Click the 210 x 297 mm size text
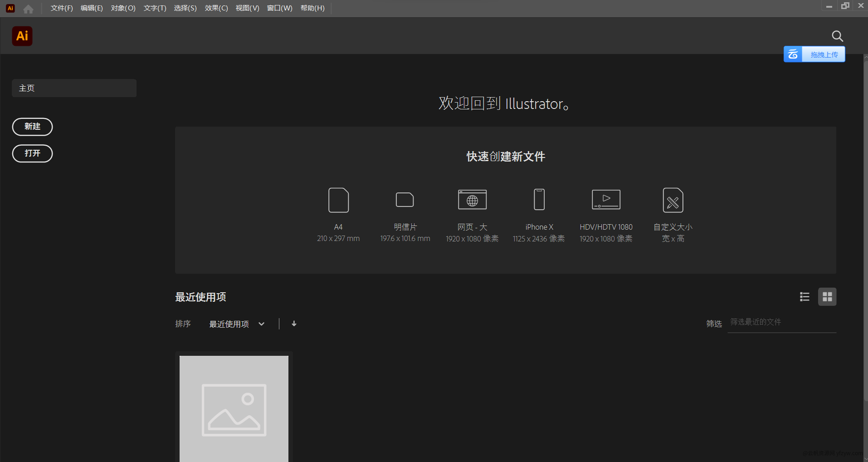The width and height of the screenshot is (868, 462). (338, 238)
